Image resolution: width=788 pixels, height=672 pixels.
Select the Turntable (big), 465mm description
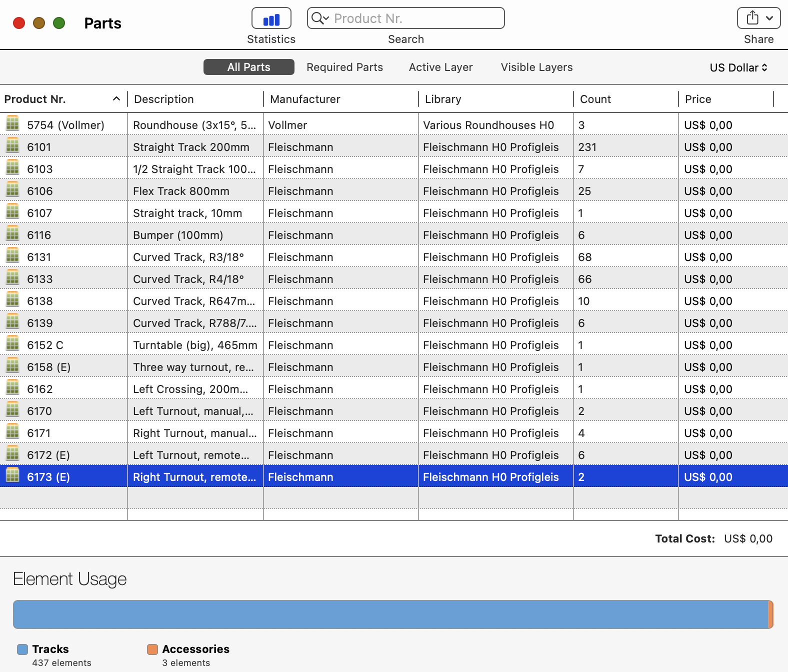pos(195,345)
